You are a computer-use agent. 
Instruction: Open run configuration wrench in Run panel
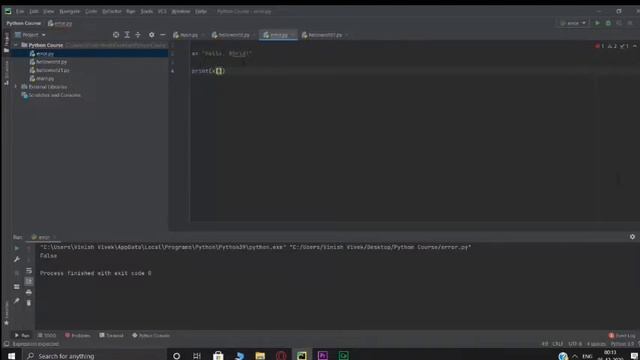17,259
